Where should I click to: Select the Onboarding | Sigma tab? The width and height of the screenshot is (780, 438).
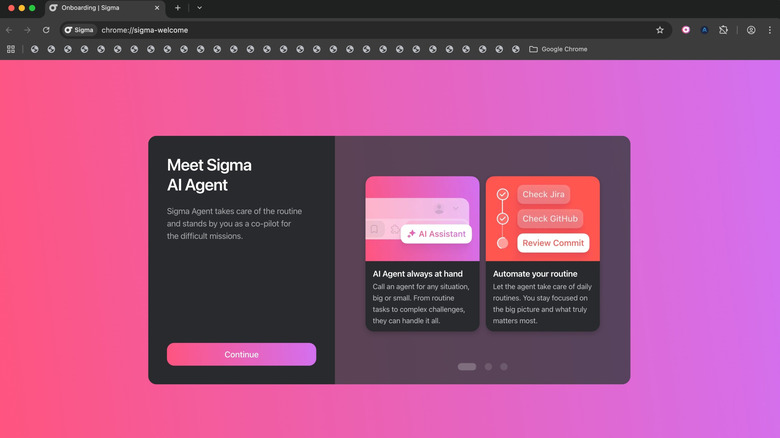[x=100, y=8]
